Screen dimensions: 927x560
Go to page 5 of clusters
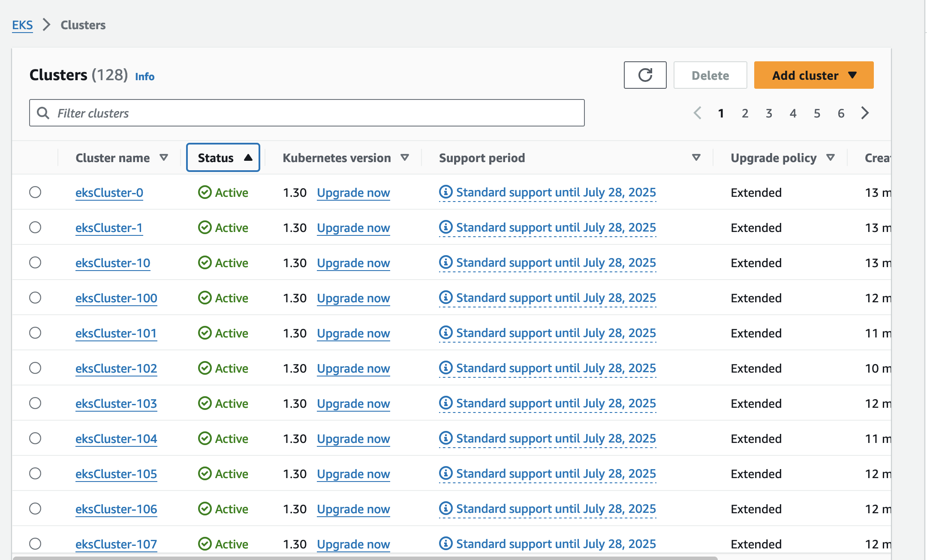(x=817, y=113)
